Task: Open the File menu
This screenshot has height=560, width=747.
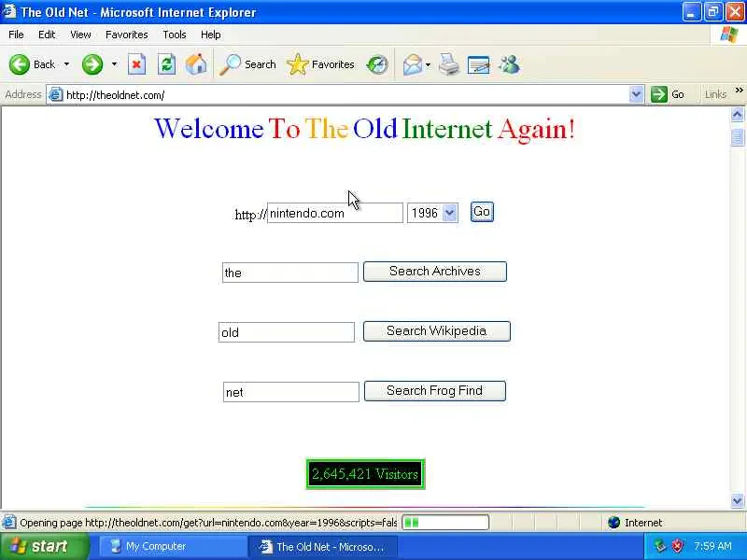Action: (16, 35)
